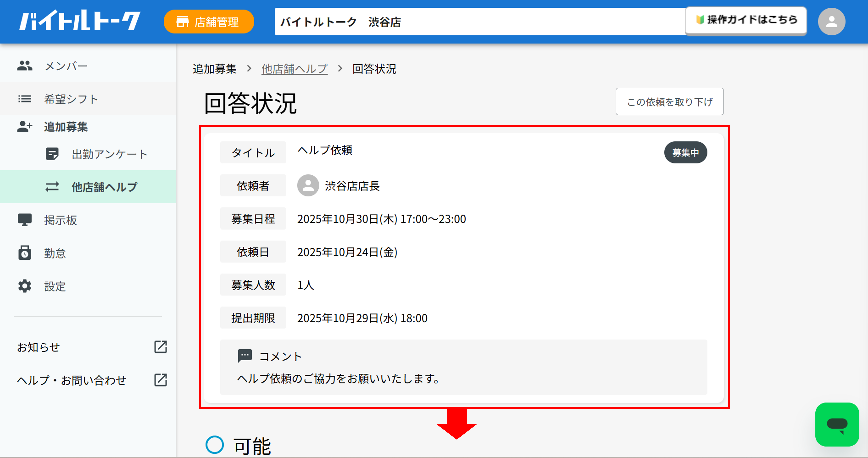This screenshot has height=458, width=868.
Task: Click the add-person icon beside 追加募集
Action: (25, 126)
